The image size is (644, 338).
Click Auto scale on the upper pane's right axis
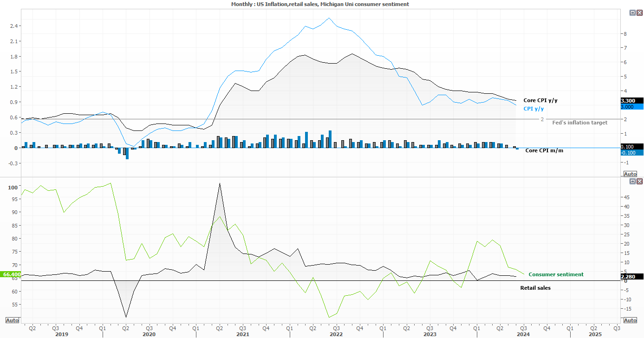[630, 174]
